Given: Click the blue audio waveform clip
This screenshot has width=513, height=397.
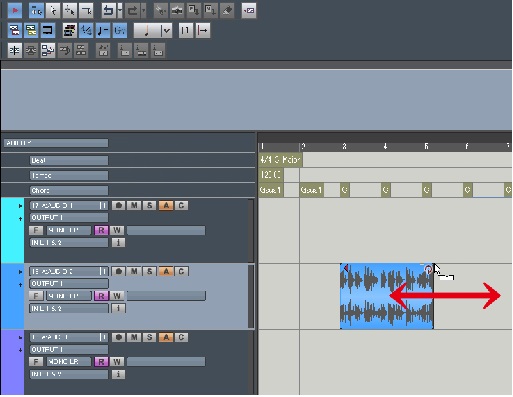Looking at the screenshot, I should (x=387, y=296).
